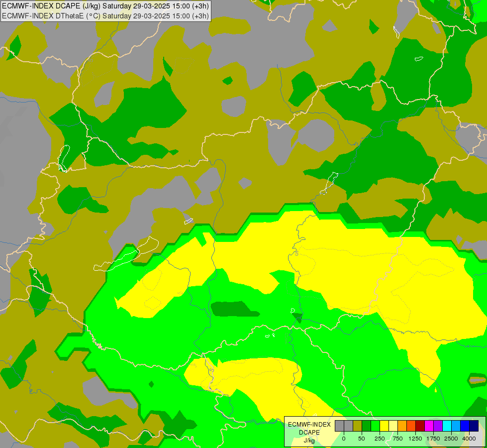Click the dark green legend swatch

click(x=366, y=426)
